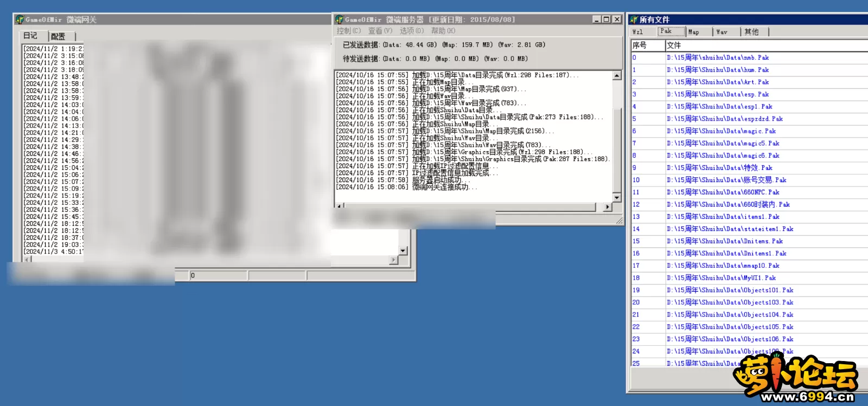Image resolution: width=868 pixels, height=406 pixels.
Task: Click 待发送数据 statistics line
Action: coord(435,59)
